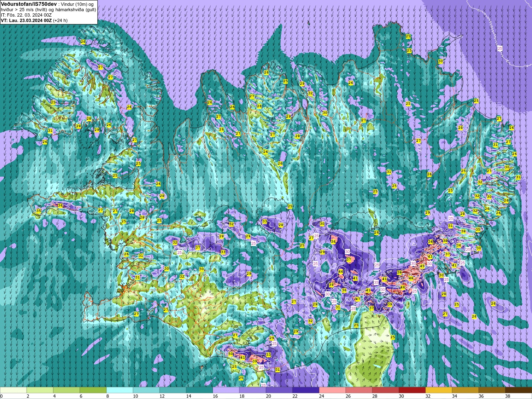Viewport: 532px width, 399px height.
Task: Click the dark purple legend swatch between 22 and 24
Action: click(x=306, y=390)
